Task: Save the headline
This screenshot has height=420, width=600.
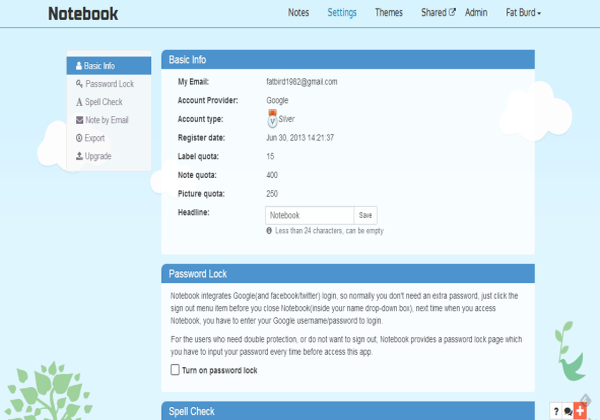Action: point(365,215)
